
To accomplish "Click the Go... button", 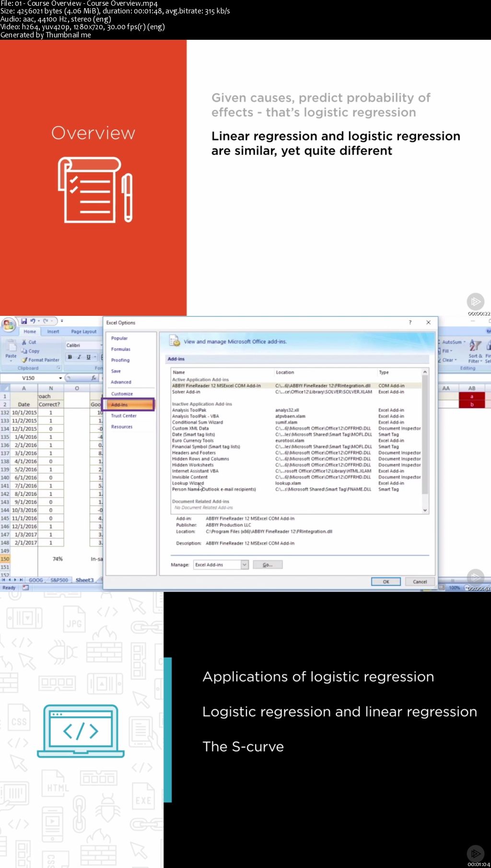I will pyautogui.click(x=268, y=565).
